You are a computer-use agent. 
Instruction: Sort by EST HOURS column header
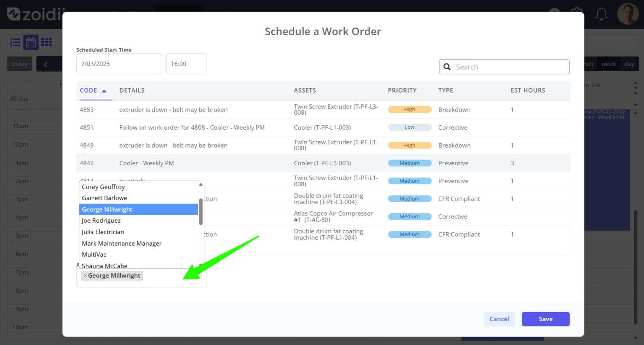click(528, 90)
